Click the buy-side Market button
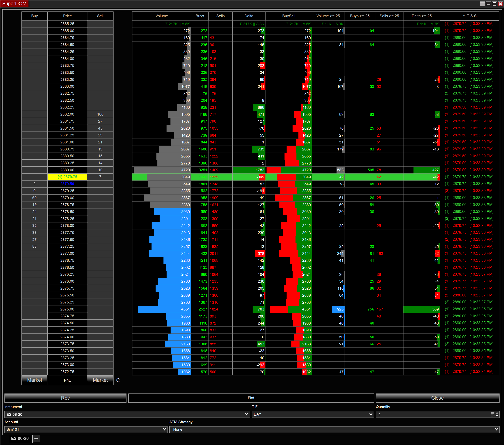Image resolution: width=504 pixels, height=445 pixels. 34,380
